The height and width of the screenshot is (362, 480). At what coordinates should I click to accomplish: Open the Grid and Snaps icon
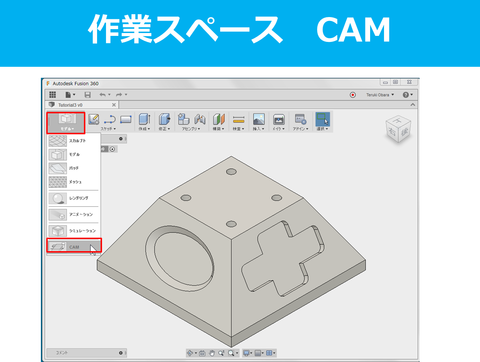click(257, 353)
